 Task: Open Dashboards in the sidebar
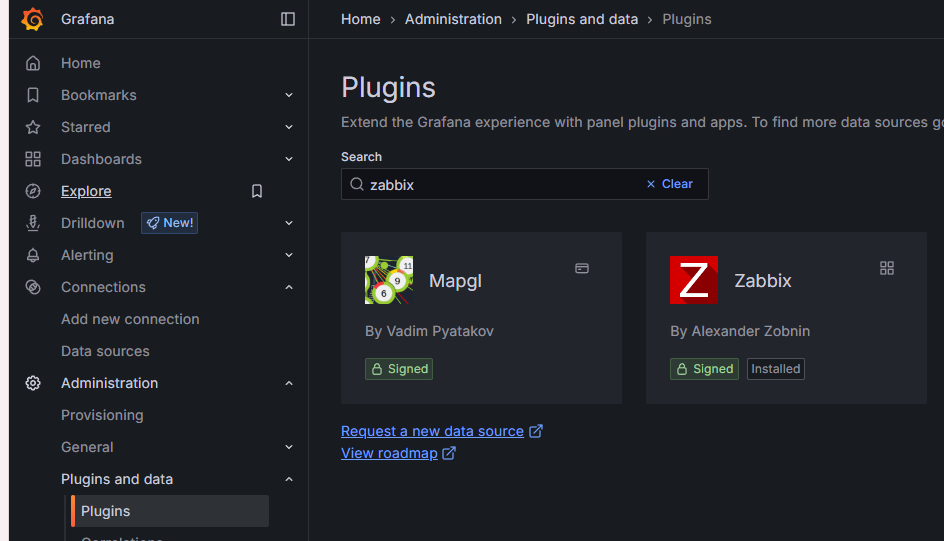point(101,159)
